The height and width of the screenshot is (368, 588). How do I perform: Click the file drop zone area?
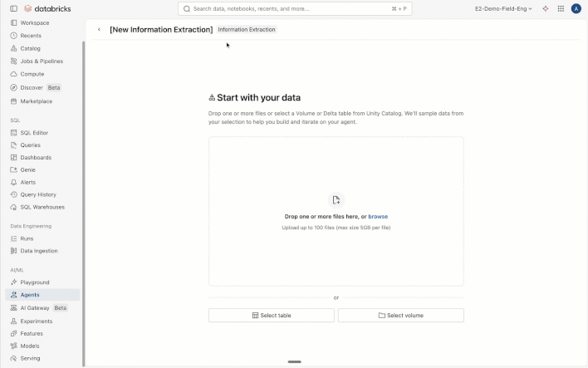[x=336, y=211]
